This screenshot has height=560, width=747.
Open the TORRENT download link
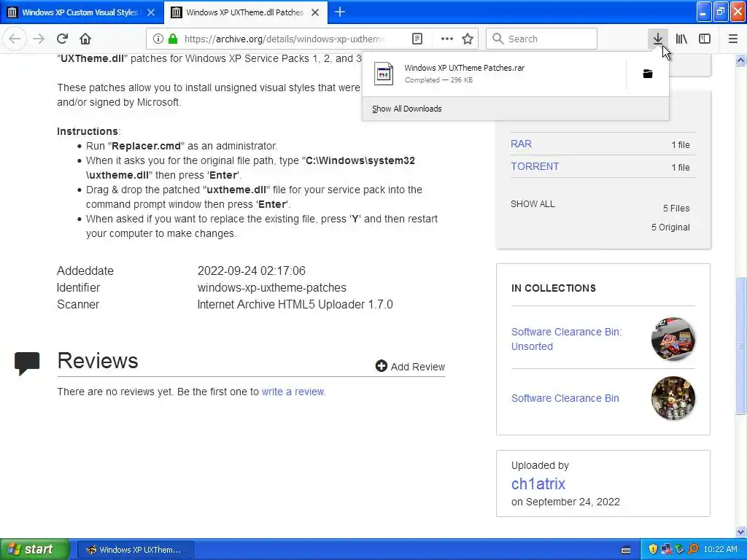[x=535, y=167]
